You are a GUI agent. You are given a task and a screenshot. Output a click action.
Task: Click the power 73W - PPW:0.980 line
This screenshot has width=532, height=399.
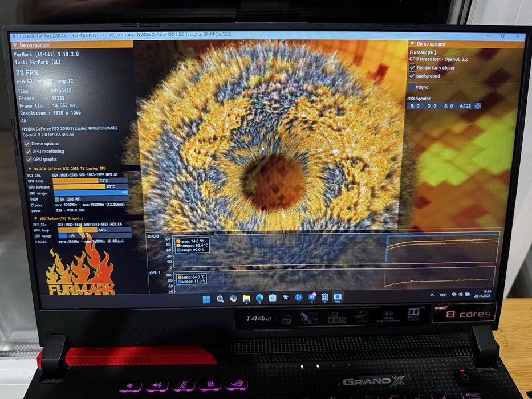pyautogui.click(x=58, y=210)
